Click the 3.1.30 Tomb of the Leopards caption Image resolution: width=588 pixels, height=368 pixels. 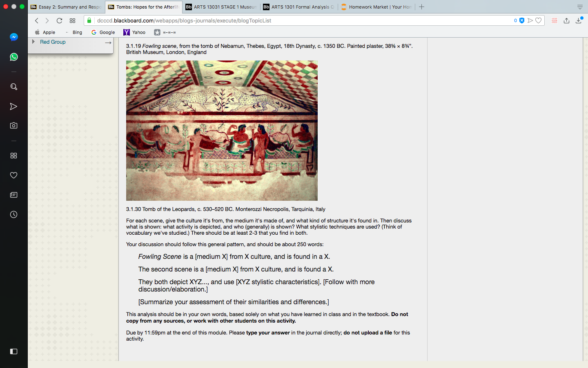[226, 209]
